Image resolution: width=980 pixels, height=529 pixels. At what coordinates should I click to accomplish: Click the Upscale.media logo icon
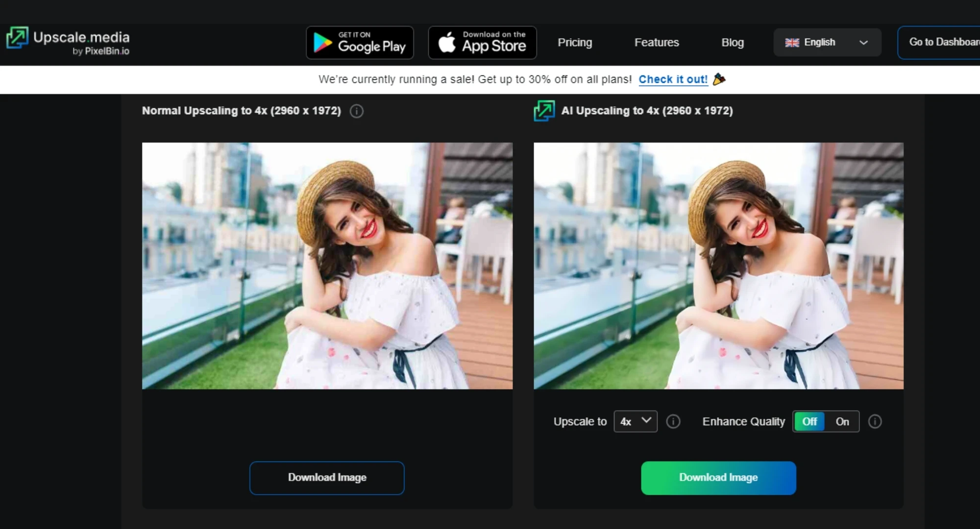pyautogui.click(x=17, y=38)
